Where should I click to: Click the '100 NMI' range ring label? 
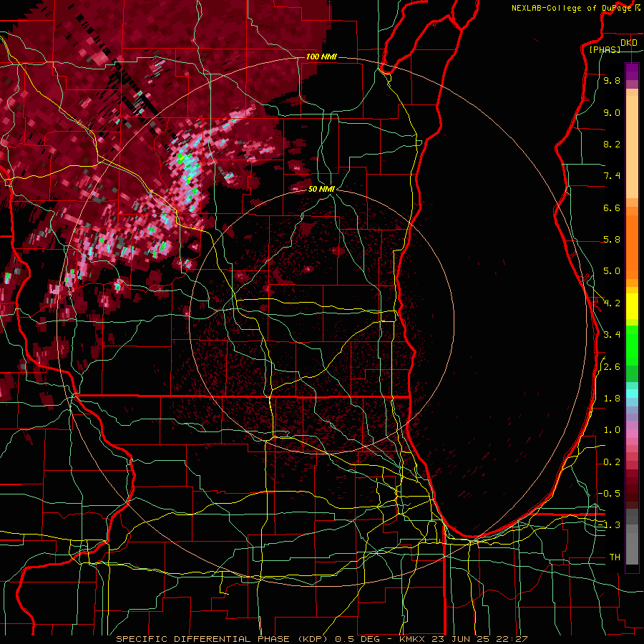click(321, 57)
